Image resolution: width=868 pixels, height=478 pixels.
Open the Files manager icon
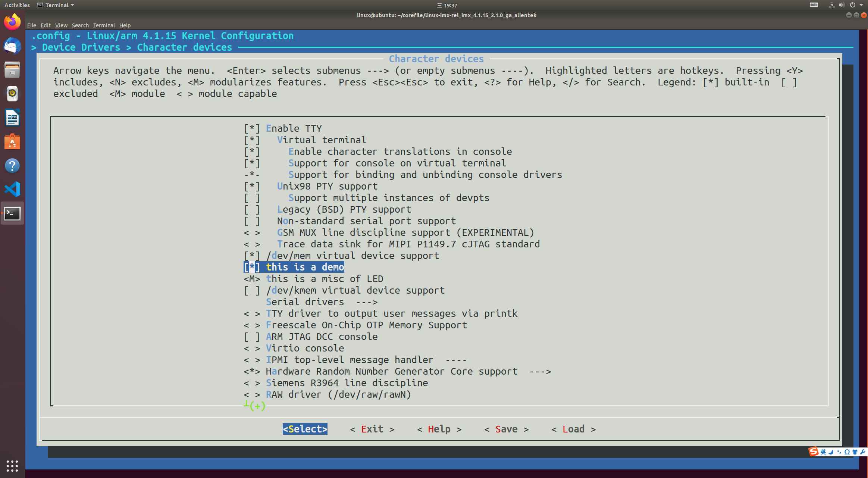pos(12,70)
